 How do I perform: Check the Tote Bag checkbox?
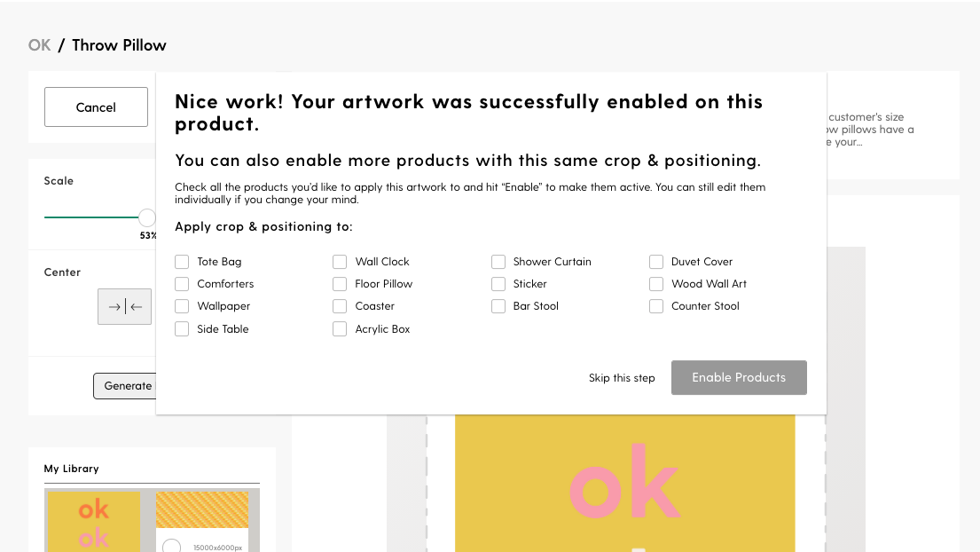182,261
